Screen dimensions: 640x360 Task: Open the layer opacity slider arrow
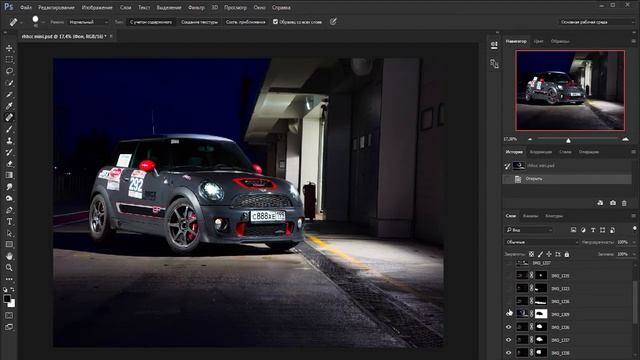coord(634,242)
